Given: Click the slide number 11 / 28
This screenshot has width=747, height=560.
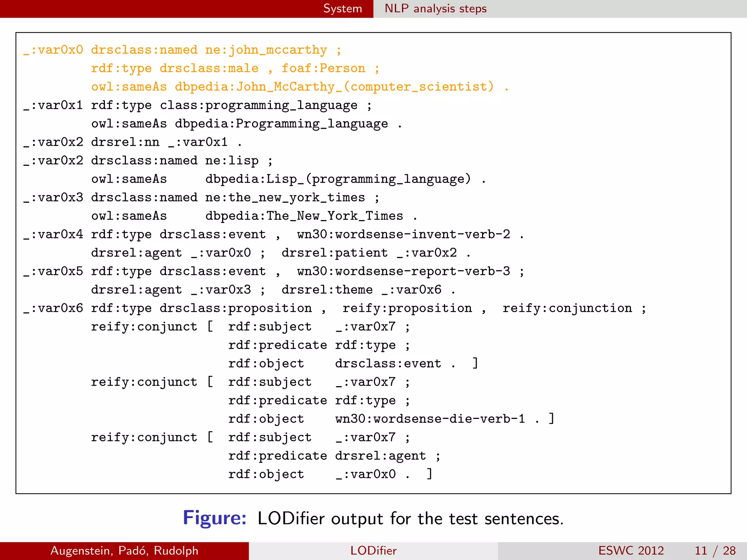Looking at the screenshot, I should (x=715, y=551).
